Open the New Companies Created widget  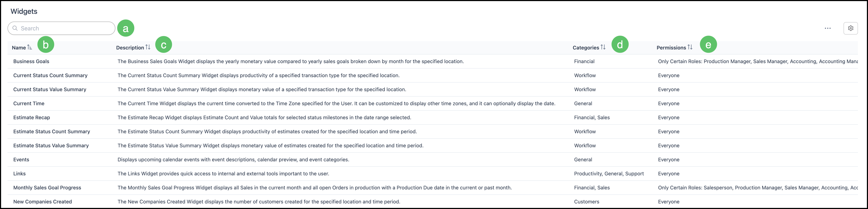(x=433, y=202)
